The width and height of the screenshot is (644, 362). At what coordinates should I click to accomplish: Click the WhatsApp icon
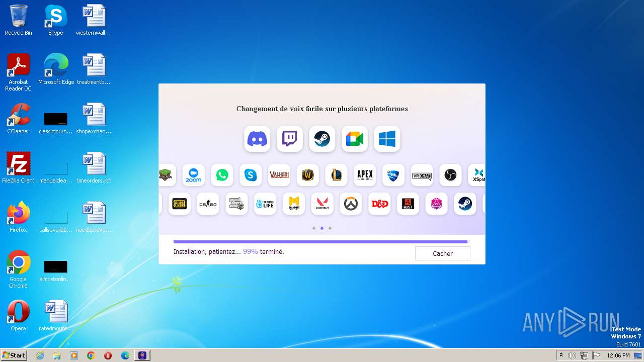222,175
